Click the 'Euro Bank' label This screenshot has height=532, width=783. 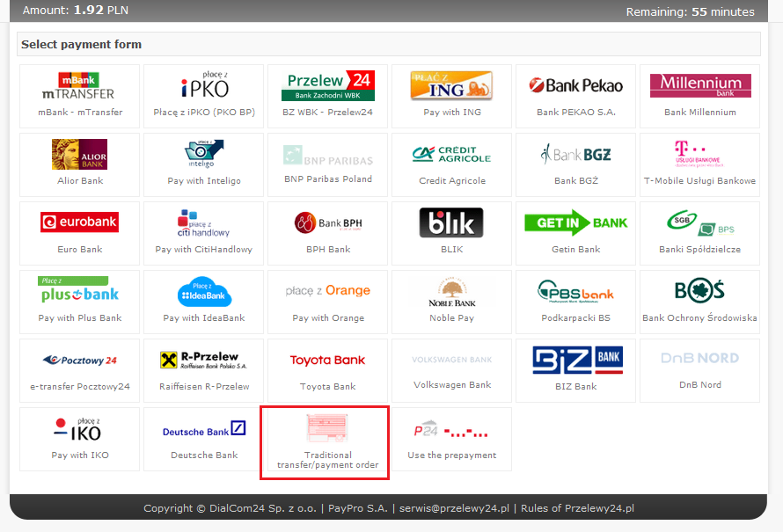click(80, 250)
